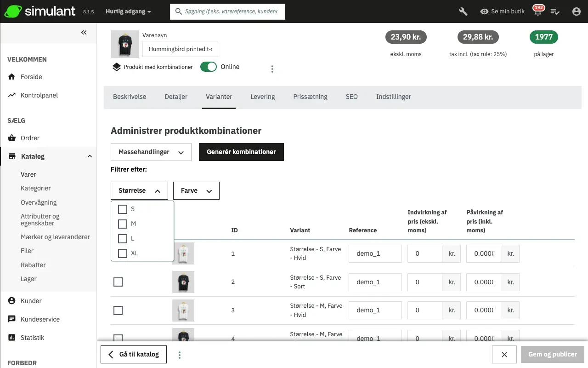The image size is (588, 368).
Task: Click the Ordrer basket icon
Action: tap(12, 138)
